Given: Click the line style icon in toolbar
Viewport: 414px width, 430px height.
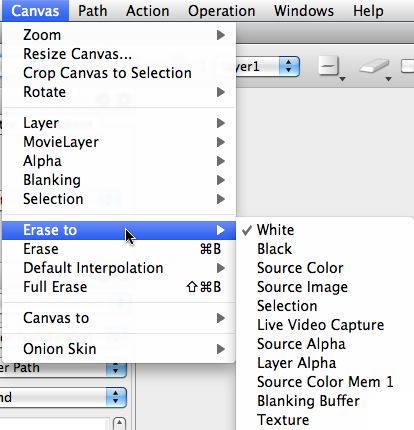Looking at the screenshot, I should point(329,66).
